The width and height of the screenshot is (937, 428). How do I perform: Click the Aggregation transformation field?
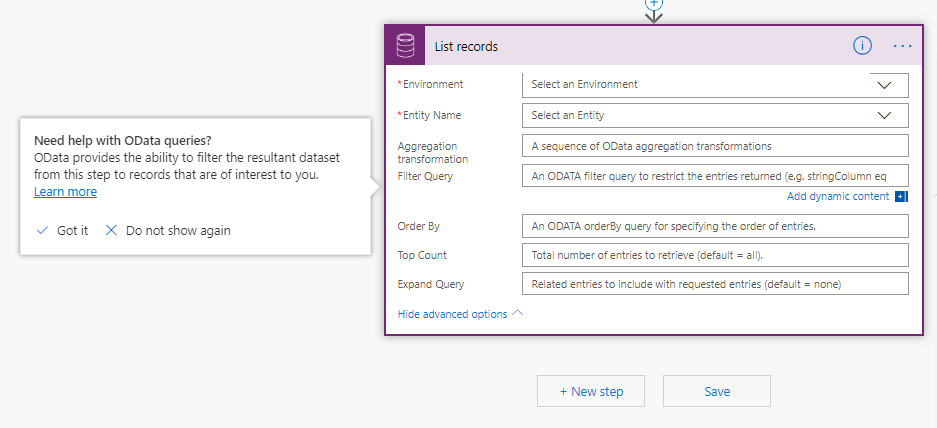click(x=715, y=146)
